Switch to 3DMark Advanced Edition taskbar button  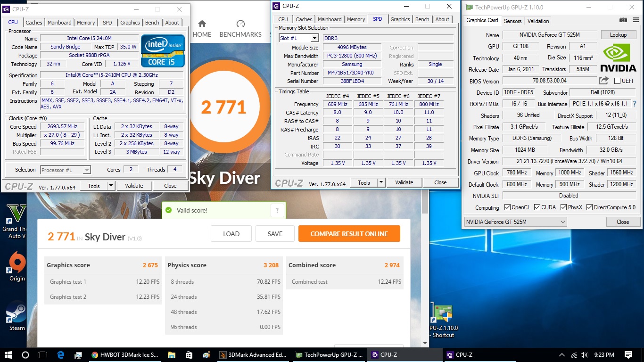tap(253, 355)
